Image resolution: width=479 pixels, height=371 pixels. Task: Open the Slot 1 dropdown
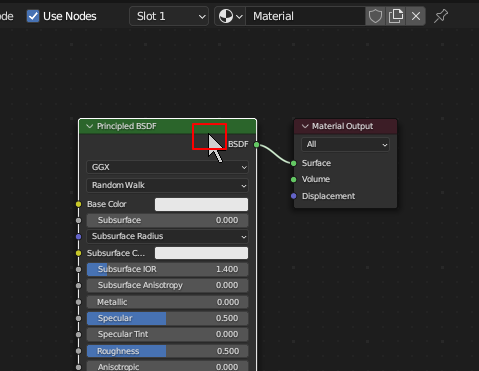[x=169, y=16]
